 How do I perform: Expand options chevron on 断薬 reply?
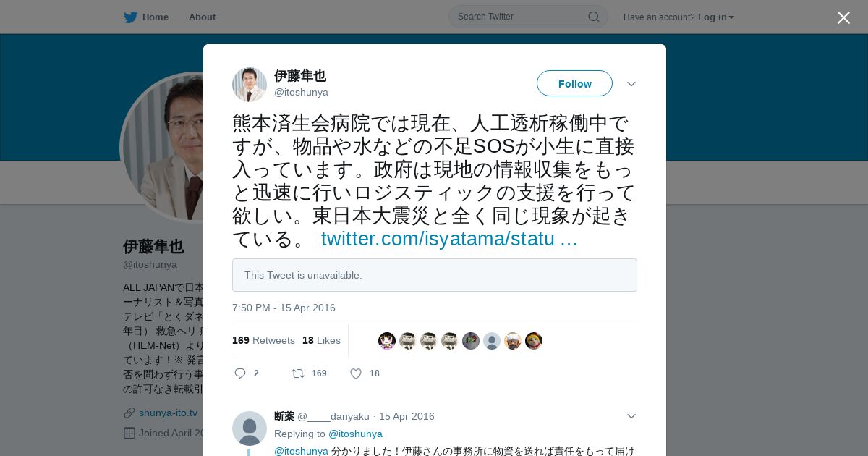pyautogui.click(x=631, y=416)
